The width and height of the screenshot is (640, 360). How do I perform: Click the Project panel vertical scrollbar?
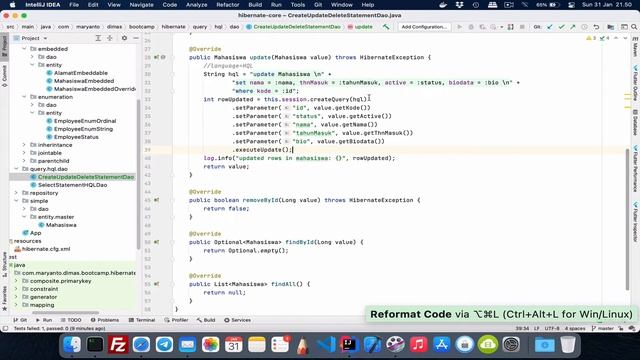tap(138, 175)
